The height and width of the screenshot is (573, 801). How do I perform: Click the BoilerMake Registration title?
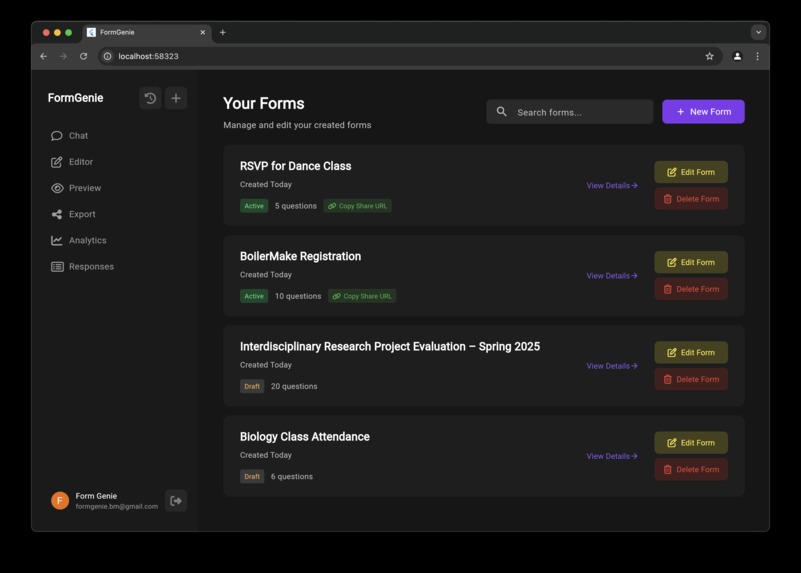tap(300, 256)
